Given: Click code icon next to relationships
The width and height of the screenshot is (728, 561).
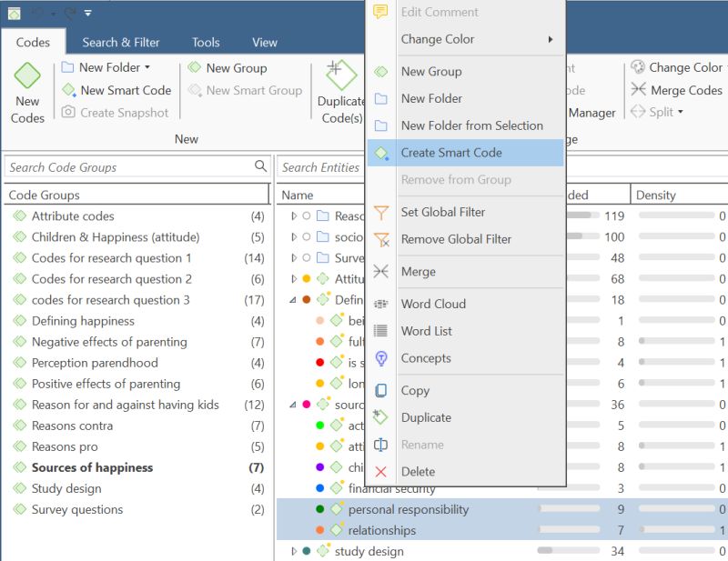Looking at the screenshot, I should (x=337, y=529).
